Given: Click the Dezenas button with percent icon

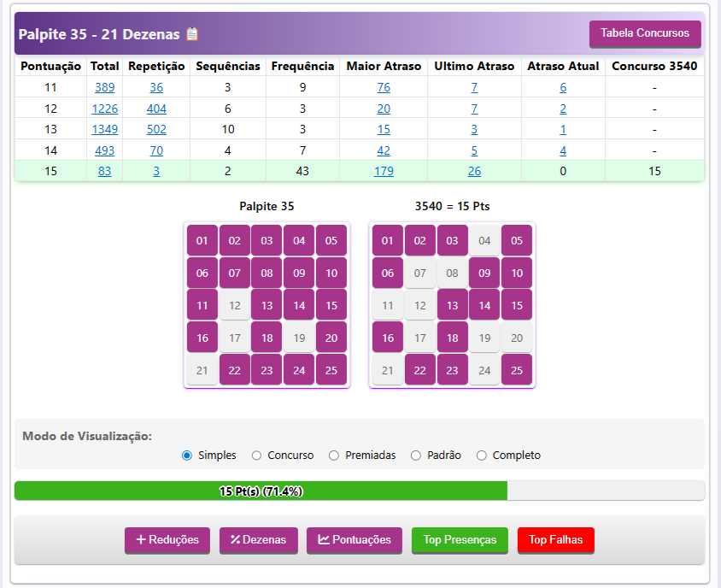Looking at the screenshot, I should [258, 540].
